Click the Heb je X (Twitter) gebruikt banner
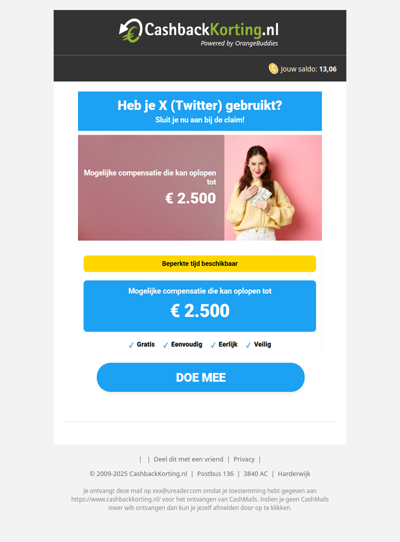This screenshot has height=542, width=400. 200,111
